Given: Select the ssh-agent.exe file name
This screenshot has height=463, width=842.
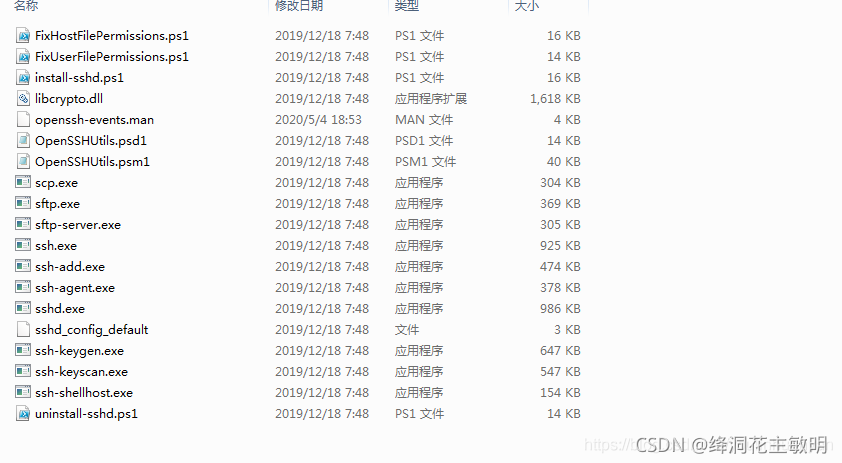Looking at the screenshot, I should coord(75,288).
